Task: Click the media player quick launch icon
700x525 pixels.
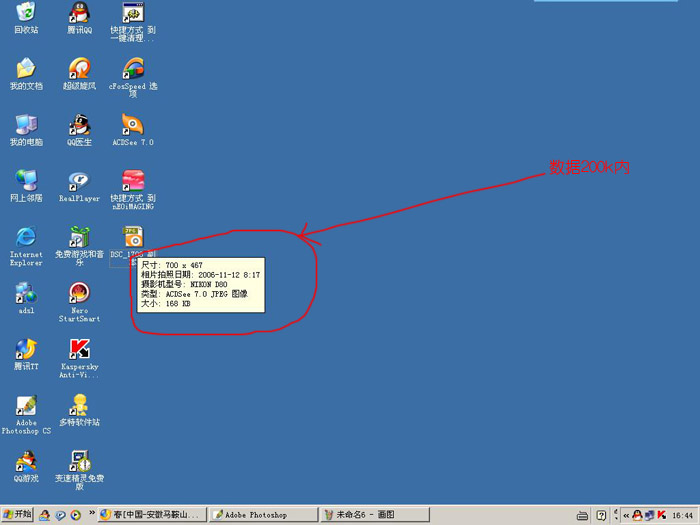Action: 76,515
